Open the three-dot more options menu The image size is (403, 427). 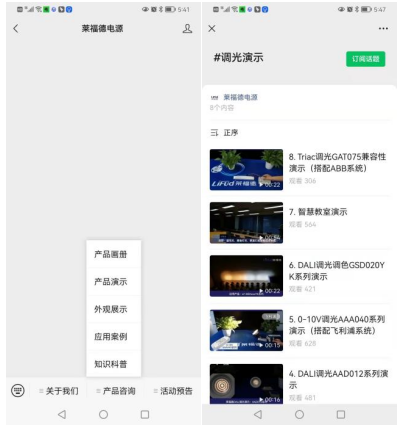click(383, 29)
